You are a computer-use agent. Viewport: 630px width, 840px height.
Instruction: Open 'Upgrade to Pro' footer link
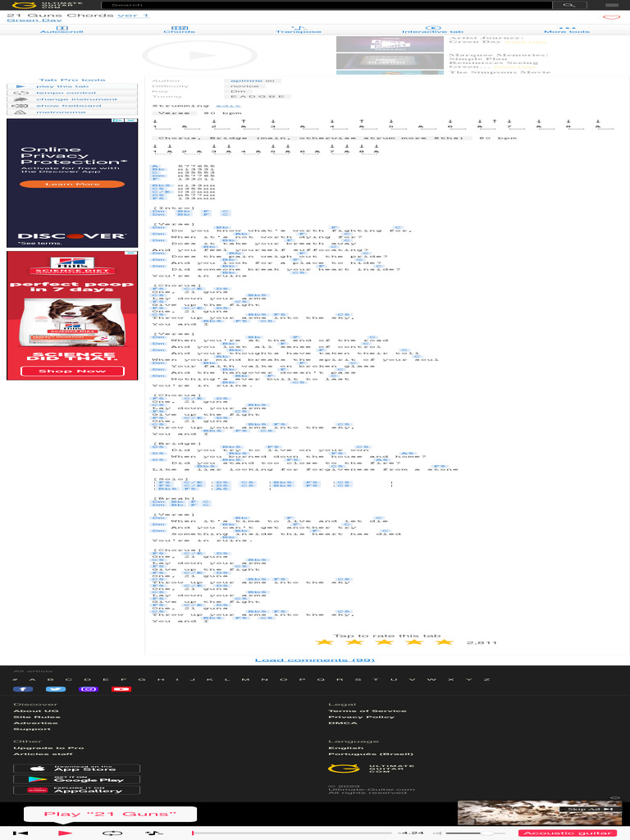(x=48, y=748)
